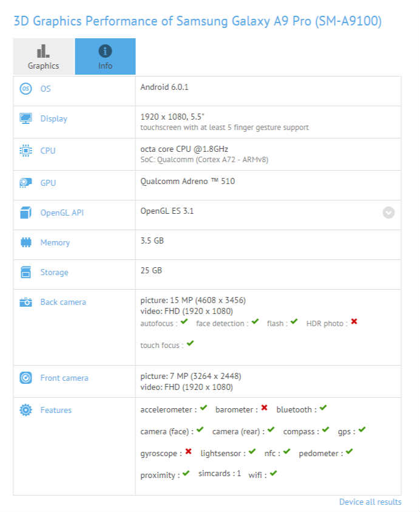420x512 pixels.
Task: Click the Memory chip icon
Action: click(x=25, y=242)
